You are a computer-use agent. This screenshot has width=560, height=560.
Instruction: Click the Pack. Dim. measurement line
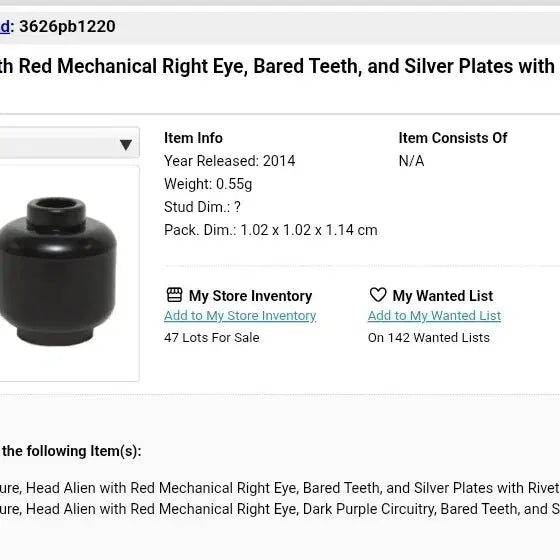[x=271, y=230]
